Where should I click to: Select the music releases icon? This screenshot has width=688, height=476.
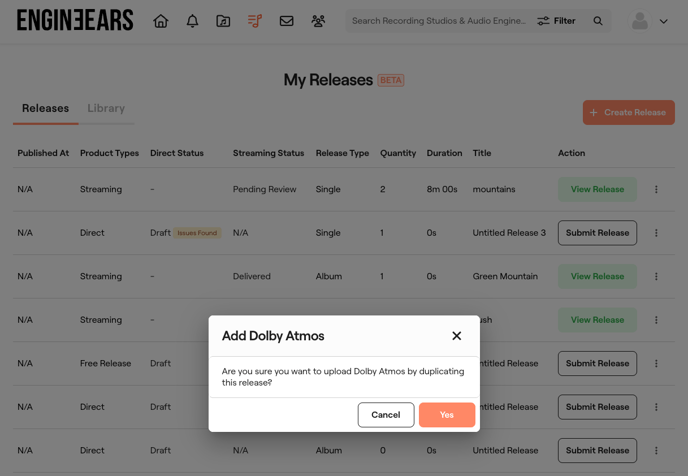coord(255,21)
